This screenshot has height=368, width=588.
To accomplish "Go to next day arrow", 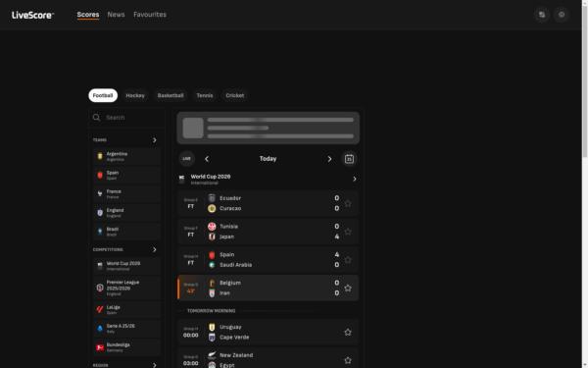I will tap(329, 159).
